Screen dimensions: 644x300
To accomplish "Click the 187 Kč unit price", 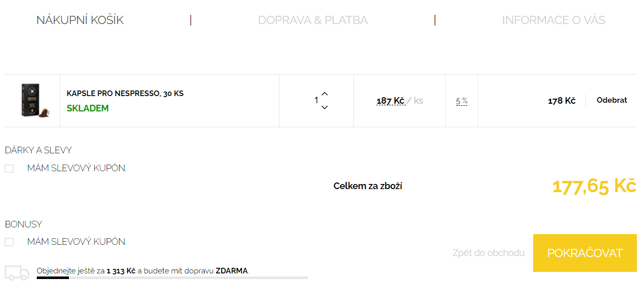I will tap(391, 101).
